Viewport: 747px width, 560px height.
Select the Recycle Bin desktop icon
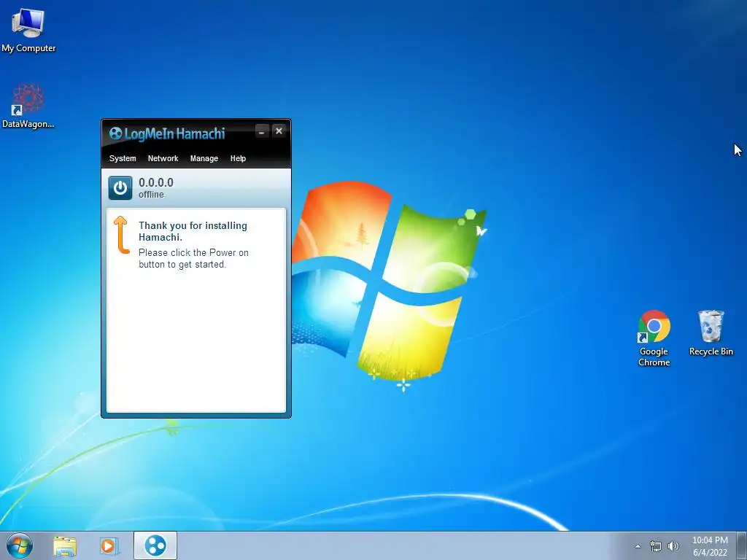coord(711,332)
